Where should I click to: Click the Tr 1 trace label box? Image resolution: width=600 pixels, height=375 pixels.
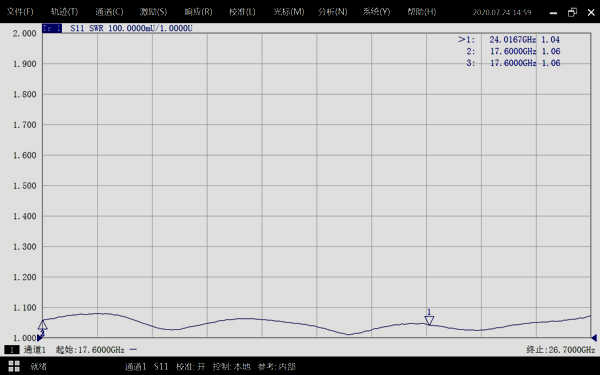(x=52, y=28)
